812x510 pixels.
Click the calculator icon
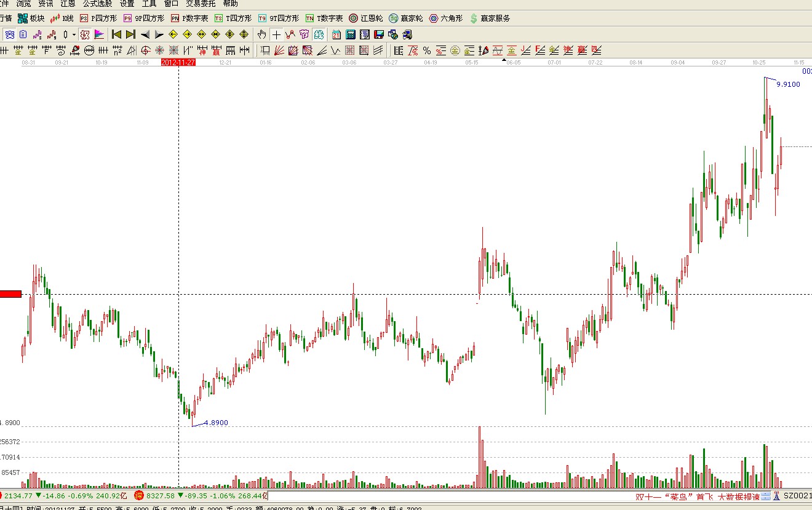(x=351, y=34)
